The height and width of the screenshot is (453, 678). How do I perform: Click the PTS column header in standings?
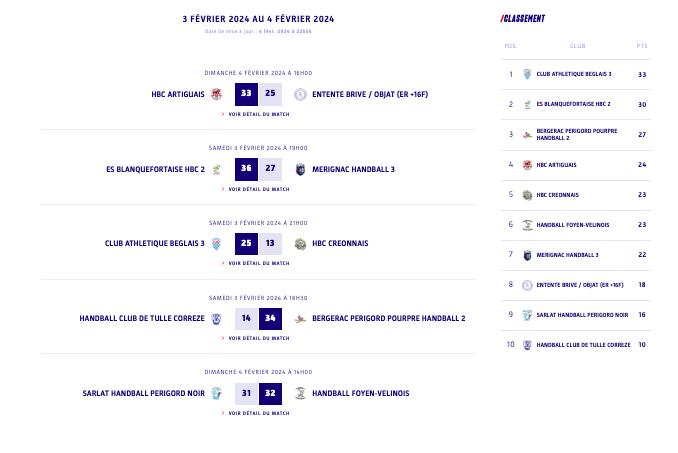[641, 46]
